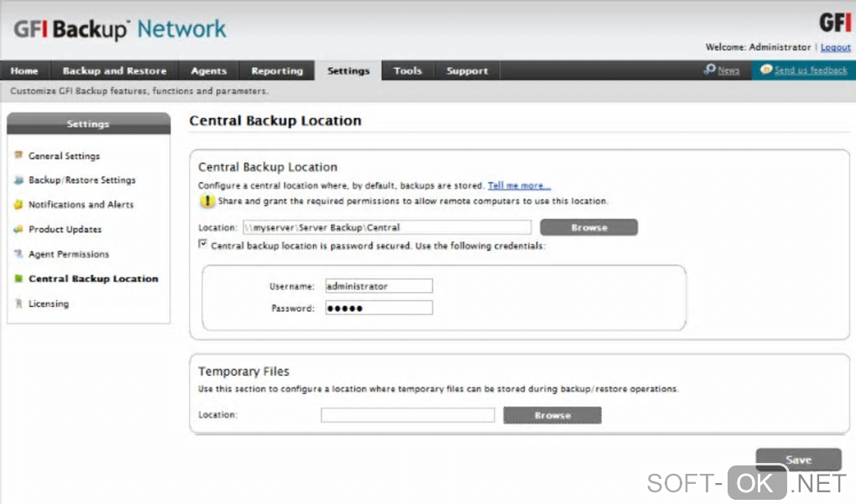Click the Username input field
Image resolution: width=856 pixels, height=504 pixels.
(378, 286)
